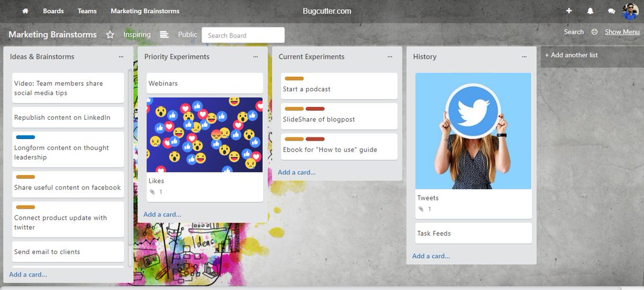Viewport: 644px width, 290px height.
Task: Open card "Republish content on LinkedIn"
Action: 68,118
